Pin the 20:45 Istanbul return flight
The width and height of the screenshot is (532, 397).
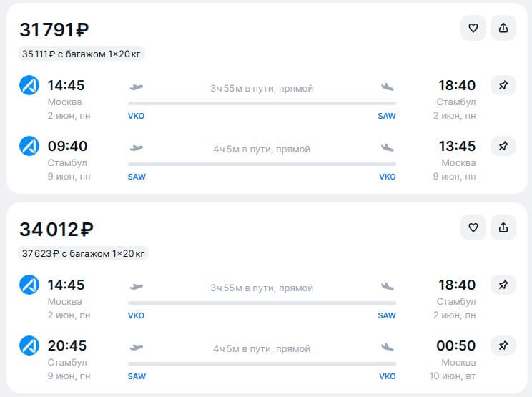coord(503,345)
